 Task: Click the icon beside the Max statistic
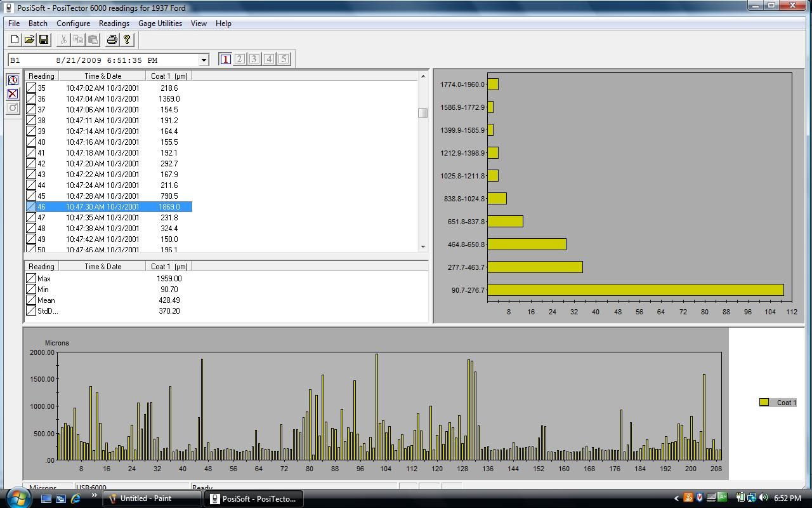(x=31, y=279)
